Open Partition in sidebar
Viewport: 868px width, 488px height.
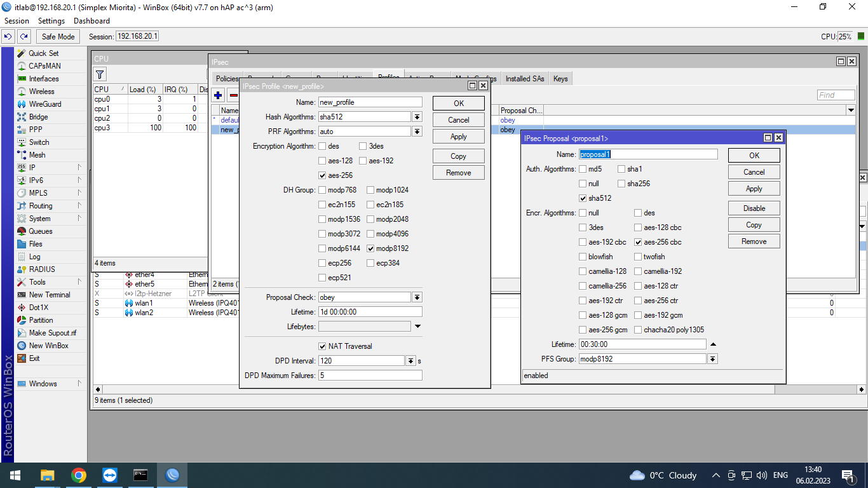pyautogui.click(x=41, y=320)
